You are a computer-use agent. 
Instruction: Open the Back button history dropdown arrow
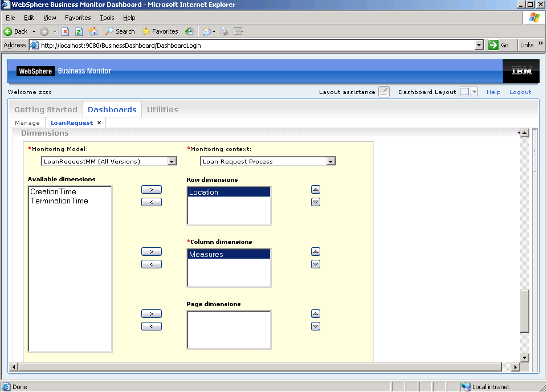pos(34,31)
